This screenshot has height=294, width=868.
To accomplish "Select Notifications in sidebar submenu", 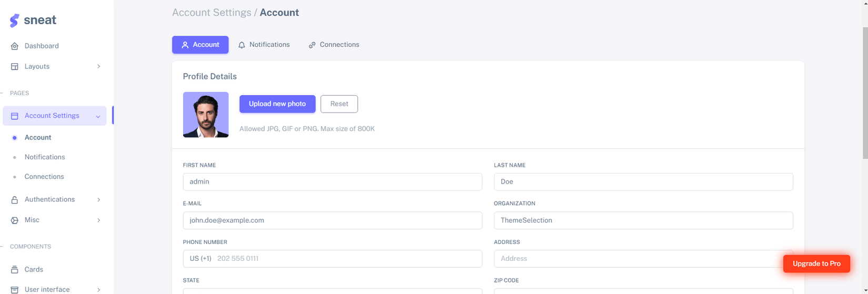I will [x=45, y=157].
